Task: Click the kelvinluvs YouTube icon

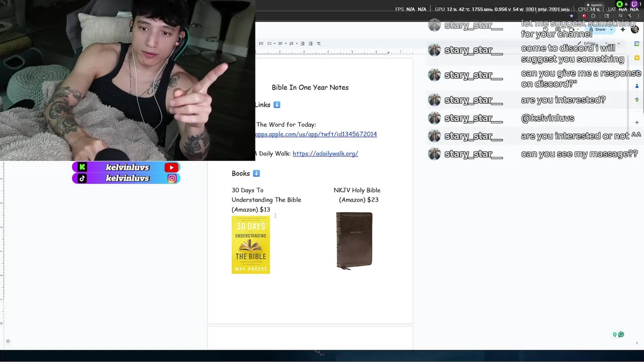Action: click(172, 167)
